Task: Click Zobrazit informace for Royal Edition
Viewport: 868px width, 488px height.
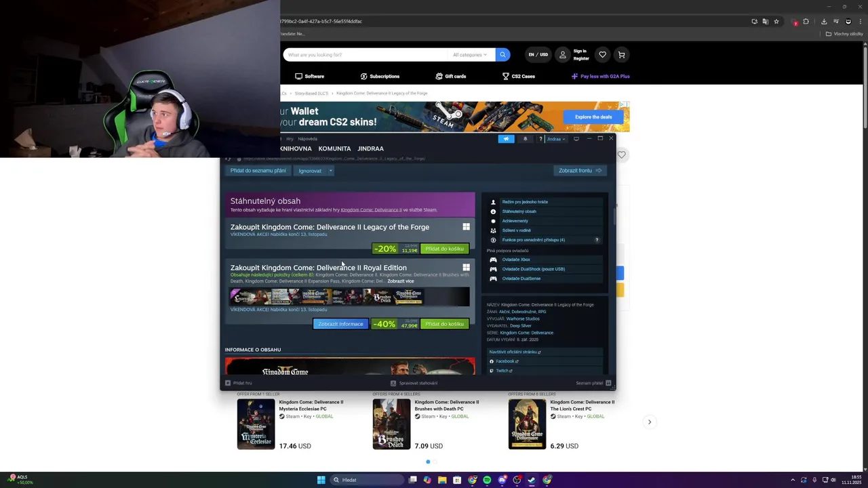Action: [340, 324]
